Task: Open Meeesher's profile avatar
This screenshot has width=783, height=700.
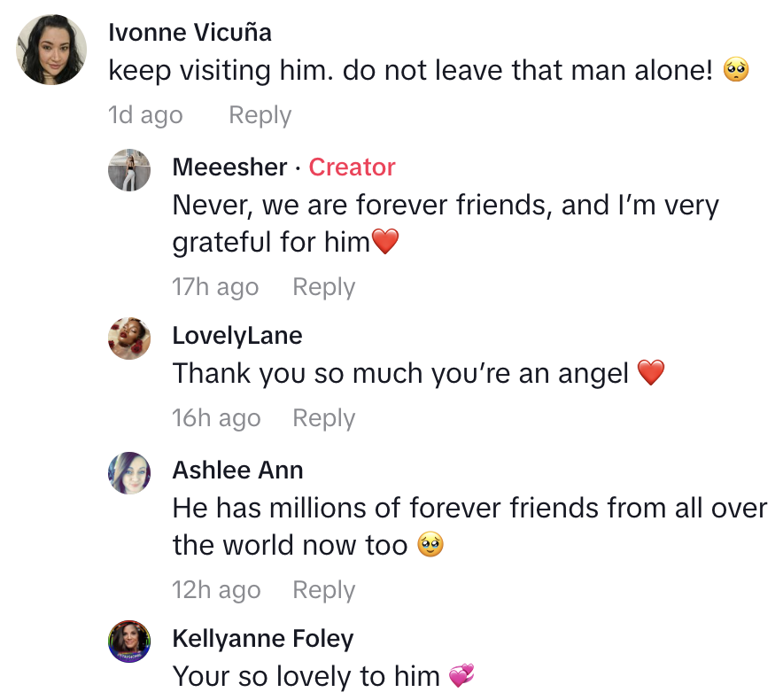Action: 129,170
